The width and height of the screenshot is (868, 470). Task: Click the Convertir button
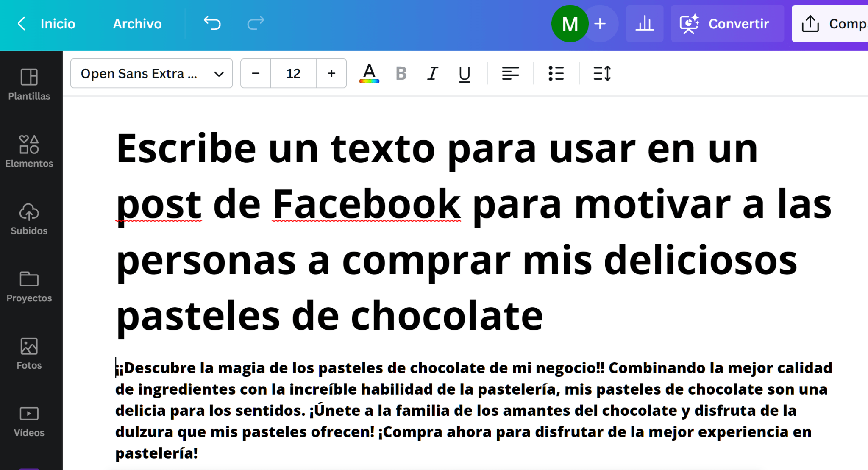(727, 24)
